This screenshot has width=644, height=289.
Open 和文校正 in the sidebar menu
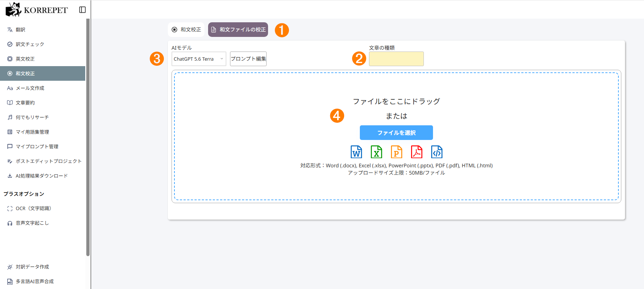click(42, 73)
